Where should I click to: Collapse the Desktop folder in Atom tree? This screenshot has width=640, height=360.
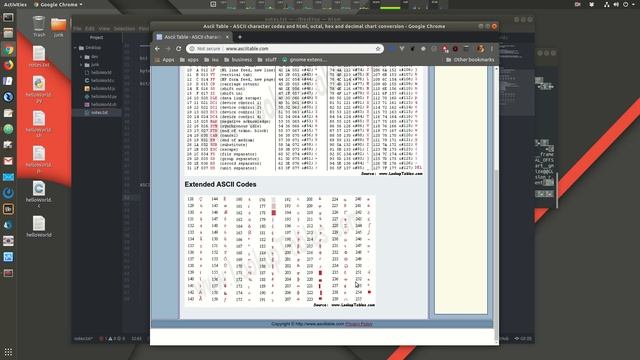coord(76,48)
